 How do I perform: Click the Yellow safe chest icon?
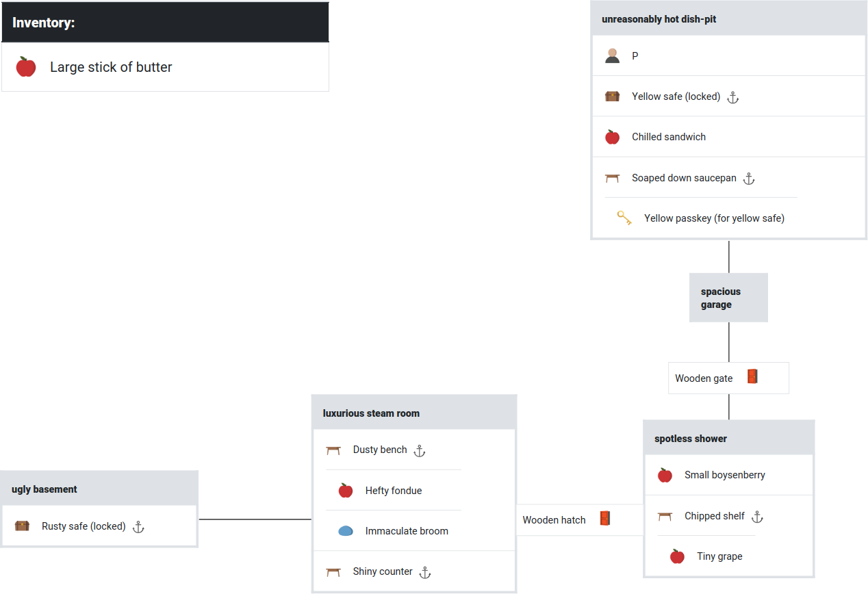coord(612,96)
